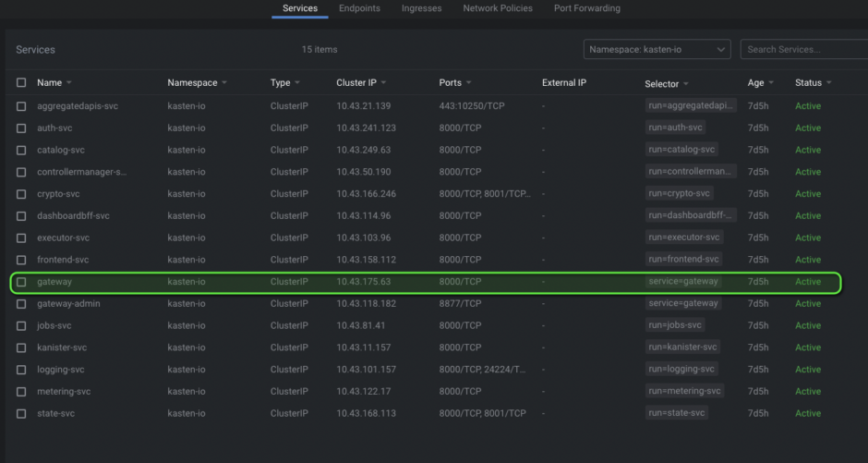Open the gateway-admin service name

pyautogui.click(x=68, y=303)
